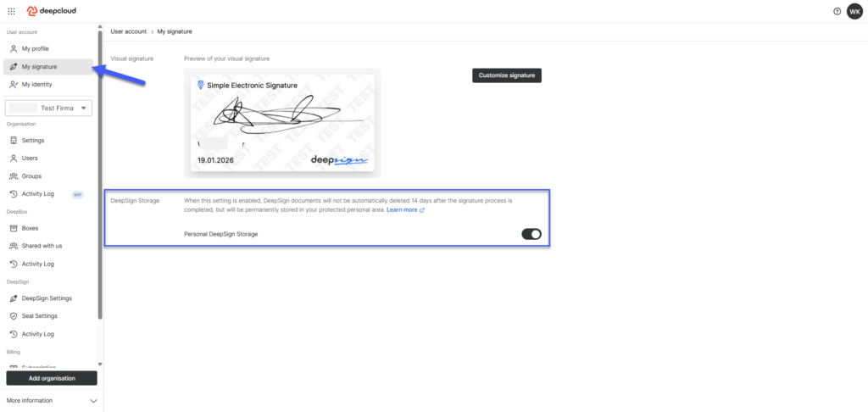Open DeepSign Settings menu item
Image resolution: width=868 pixels, height=412 pixels.
[x=48, y=298]
